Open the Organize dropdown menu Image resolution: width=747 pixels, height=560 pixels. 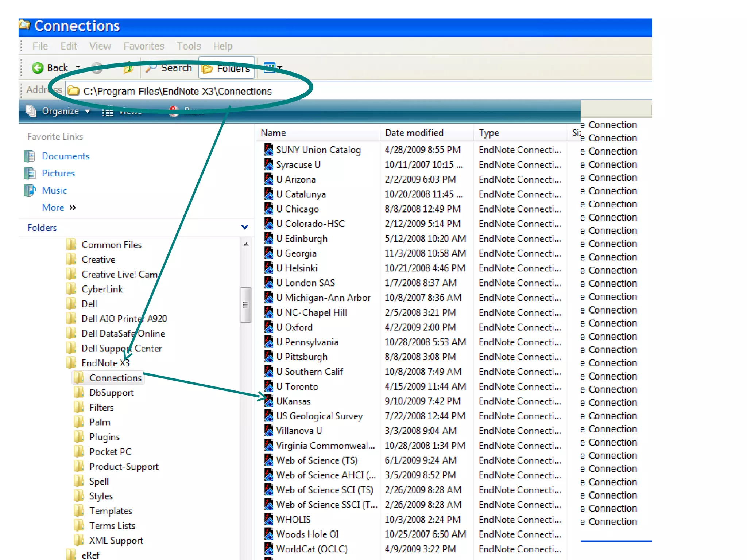tap(61, 111)
